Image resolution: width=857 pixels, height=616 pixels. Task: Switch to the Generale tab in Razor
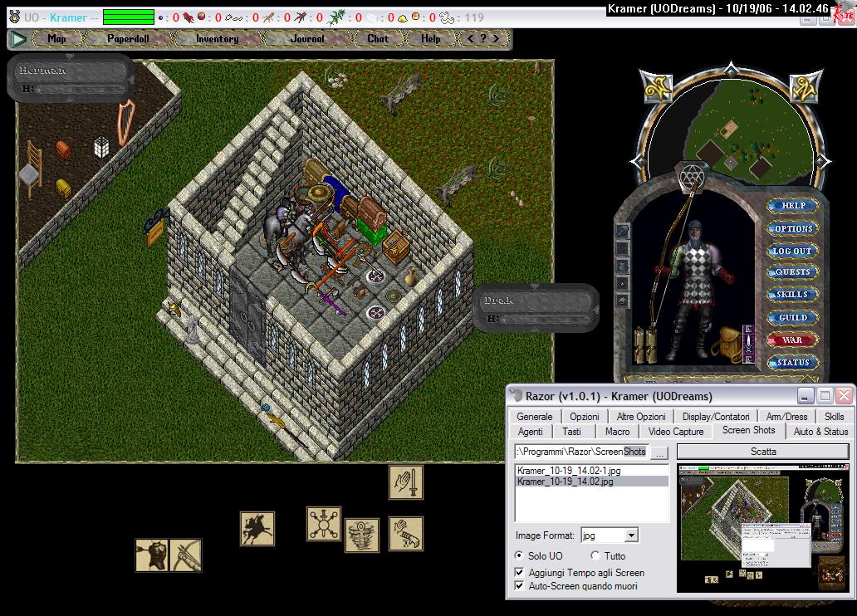pyautogui.click(x=534, y=417)
